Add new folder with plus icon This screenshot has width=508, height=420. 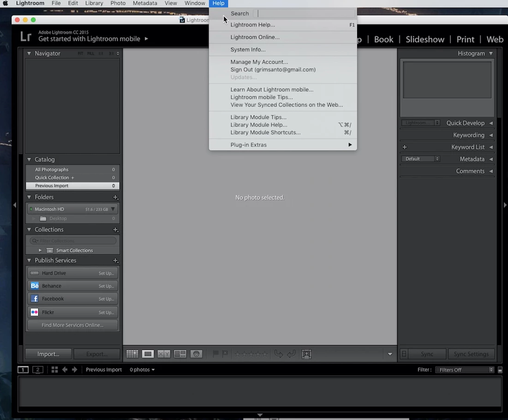[x=115, y=198]
